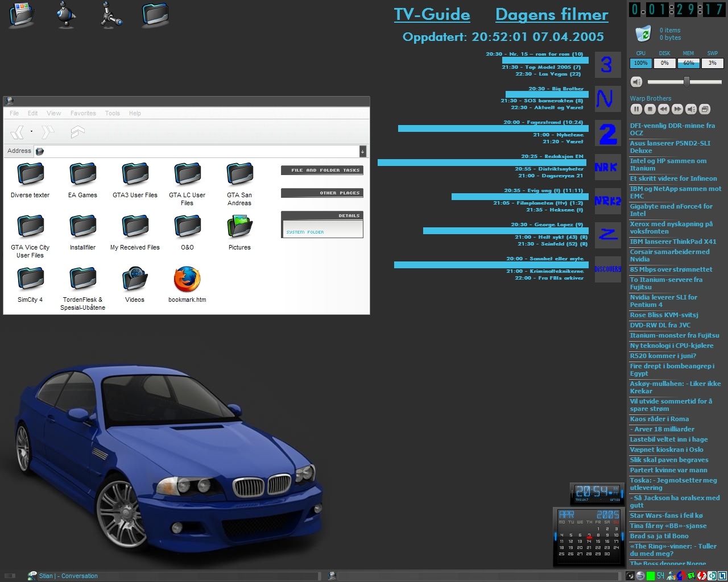Open the Help menu
This screenshot has width=728, height=582.
click(x=135, y=113)
